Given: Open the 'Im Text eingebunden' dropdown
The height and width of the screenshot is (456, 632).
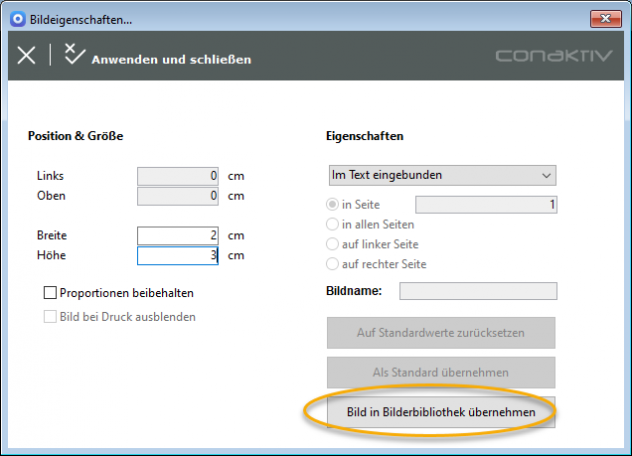Looking at the screenshot, I should (x=441, y=175).
